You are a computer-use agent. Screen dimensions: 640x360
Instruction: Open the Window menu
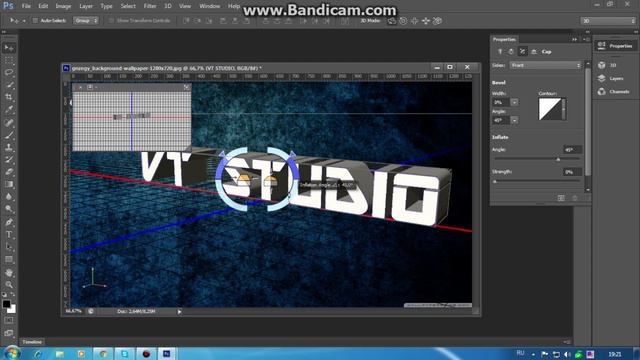[x=210, y=6]
